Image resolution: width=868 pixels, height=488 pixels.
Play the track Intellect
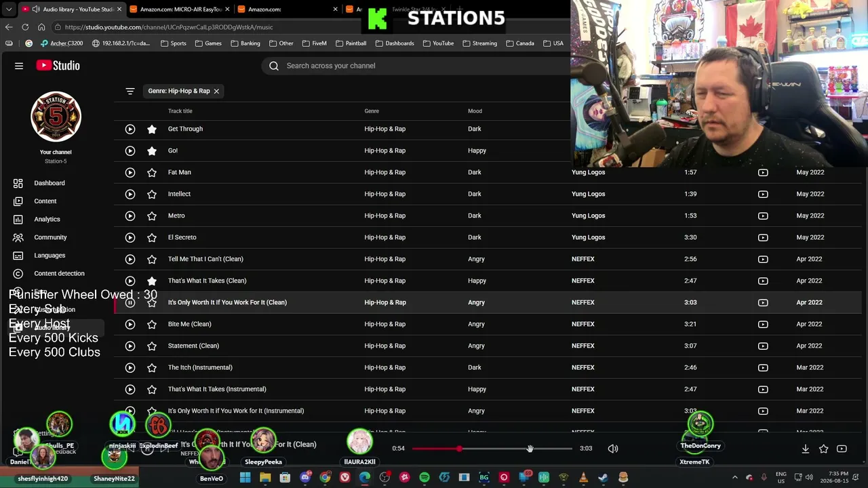click(130, 194)
